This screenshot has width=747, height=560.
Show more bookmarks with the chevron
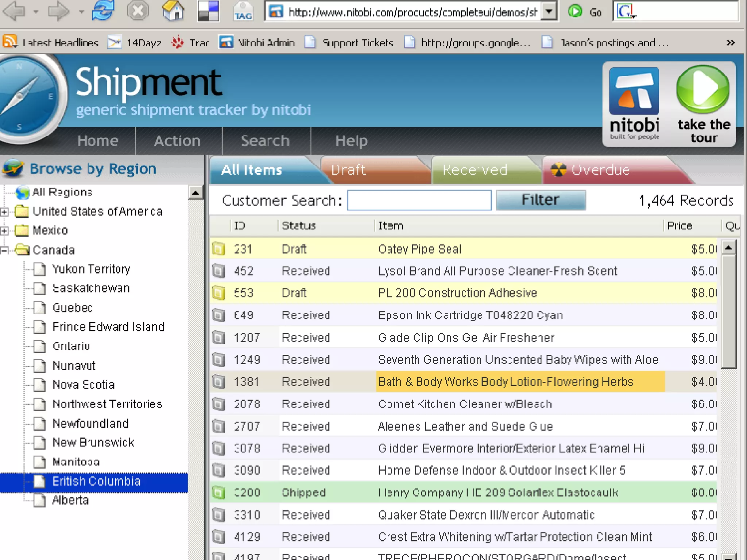(730, 43)
